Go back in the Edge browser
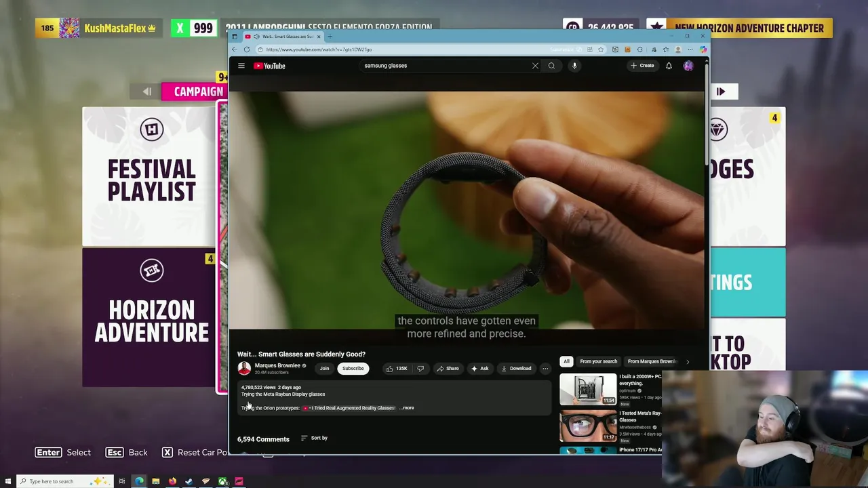The height and width of the screenshot is (488, 868). 235,49
